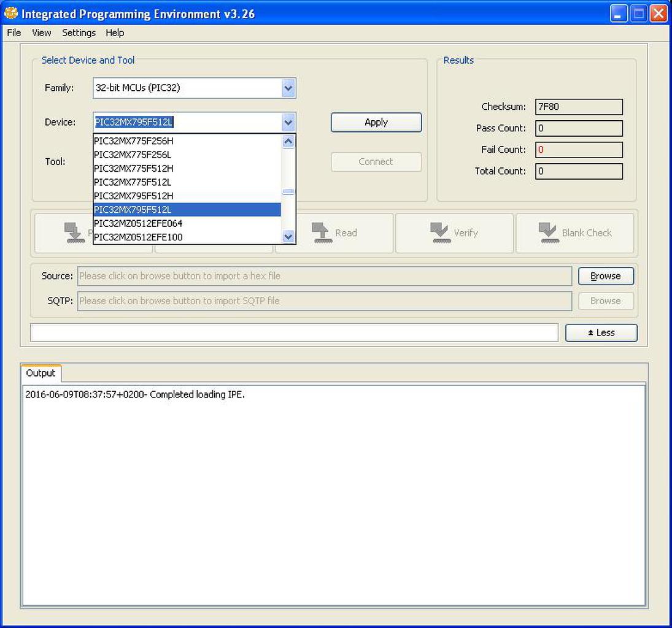
Task: Click the Read button with upload icon
Action: tap(334, 233)
